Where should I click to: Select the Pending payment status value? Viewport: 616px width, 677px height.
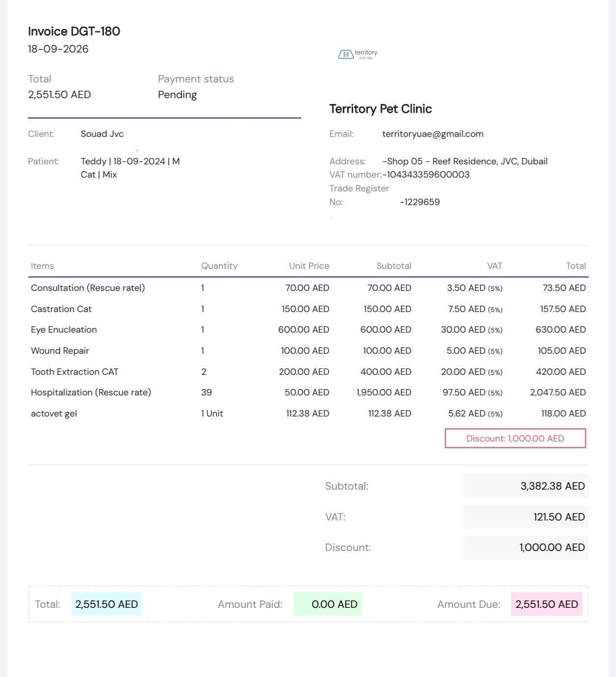(177, 95)
